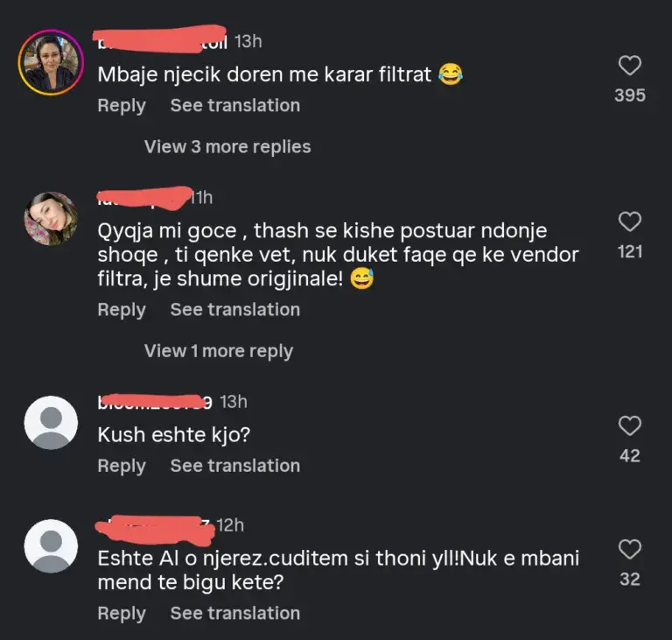The image size is (672, 640).
Task: See translation of 'Qyqja mi goce' comment
Action: point(234,309)
